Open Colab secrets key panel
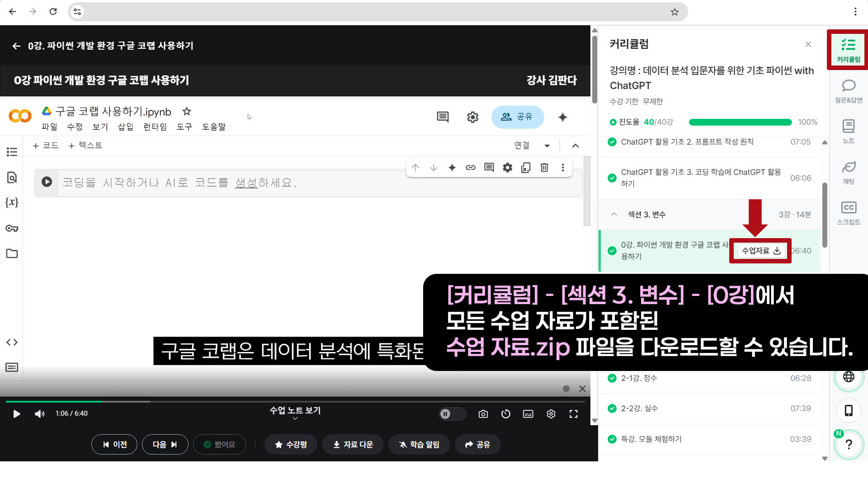 pos(12,228)
